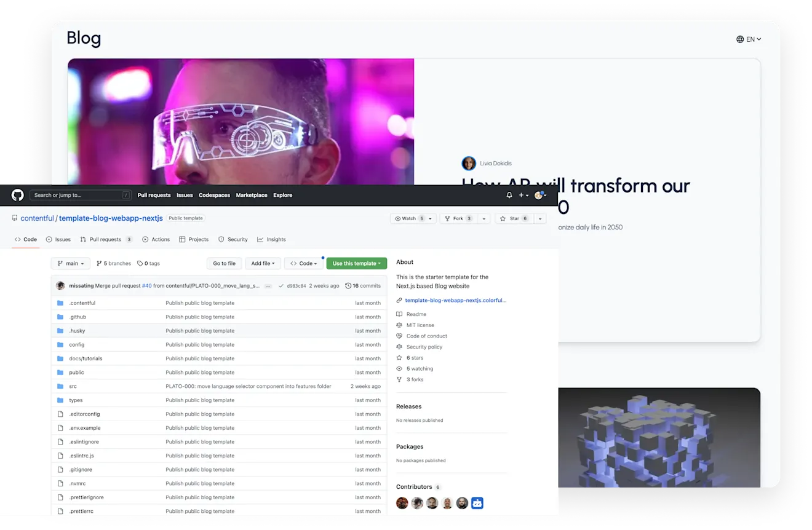The image size is (812, 530).
Task: Open the green Code download dropdown
Action: (x=303, y=263)
